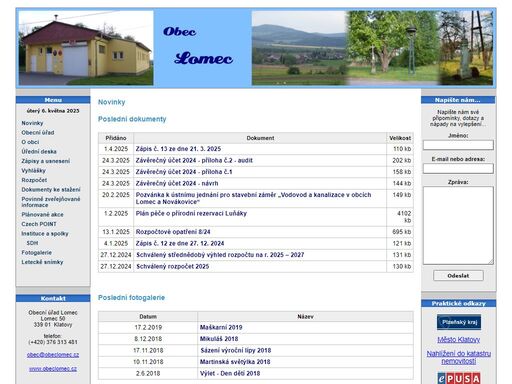
Task: Open Závěrečný účet 2024 - příloha č.1
Action: [x=184, y=172]
